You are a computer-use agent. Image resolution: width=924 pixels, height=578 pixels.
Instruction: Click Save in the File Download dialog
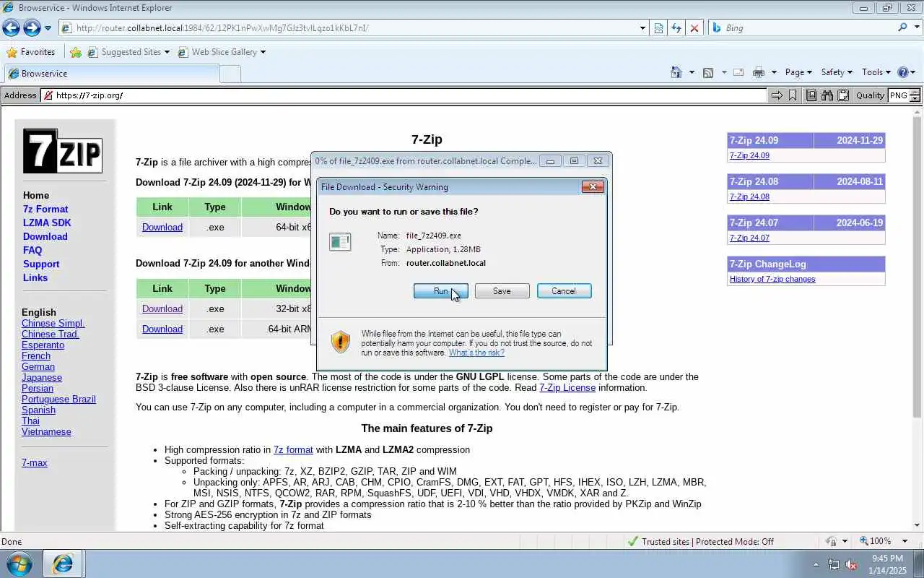click(502, 290)
